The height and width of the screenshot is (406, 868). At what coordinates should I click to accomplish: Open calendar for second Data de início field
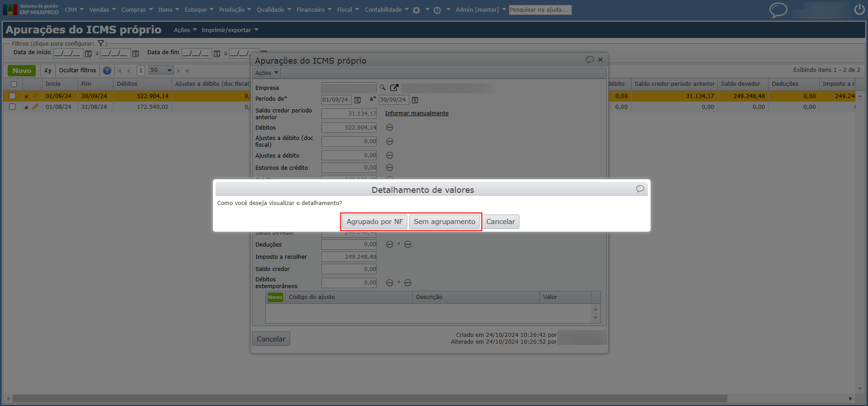[x=135, y=54]
